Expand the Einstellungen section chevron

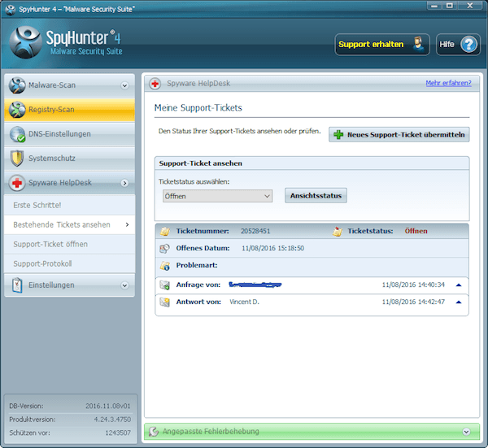(x=124, y=285)
